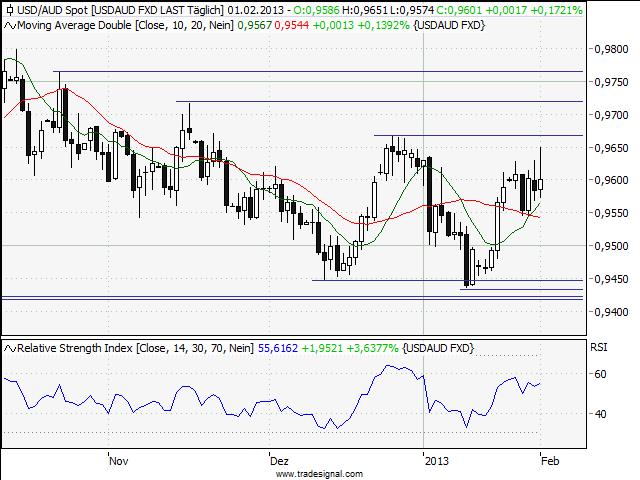Click the 0,9800 price axis label
640x480 pixels.
click(609, 49)
